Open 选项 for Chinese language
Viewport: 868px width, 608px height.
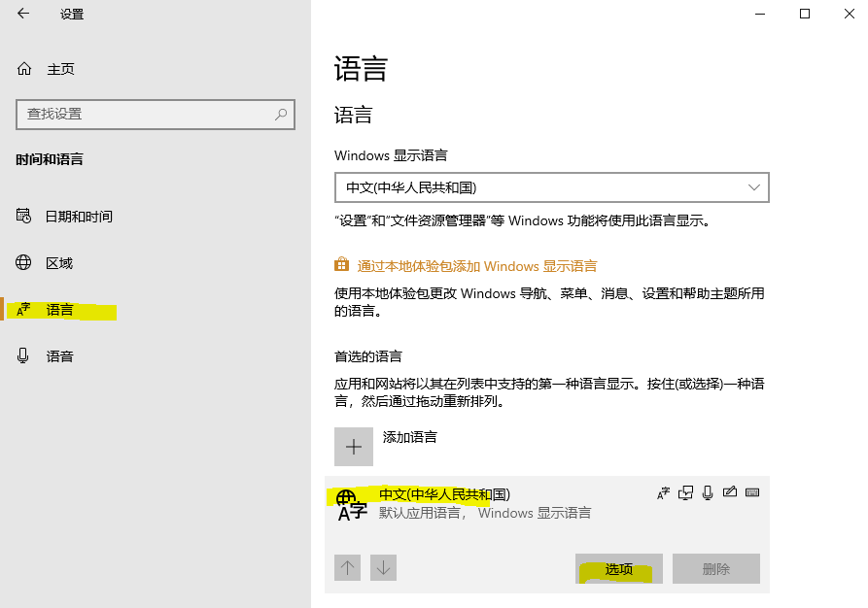pos(619,569)
